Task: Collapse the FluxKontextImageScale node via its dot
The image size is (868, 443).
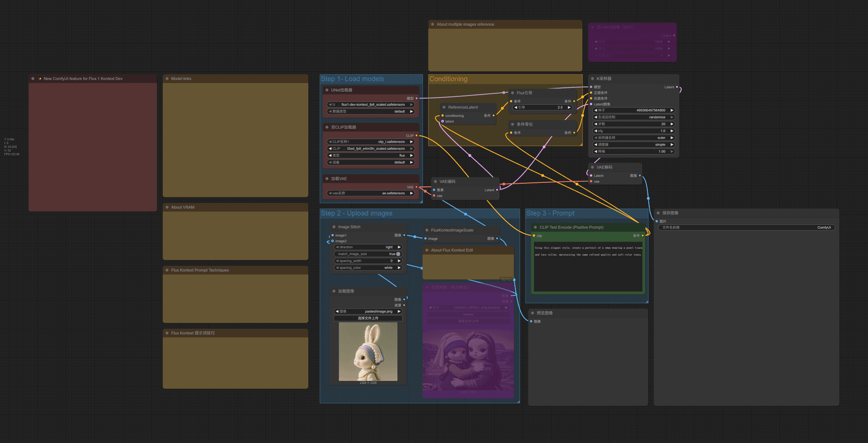Action: coord(427,230)
